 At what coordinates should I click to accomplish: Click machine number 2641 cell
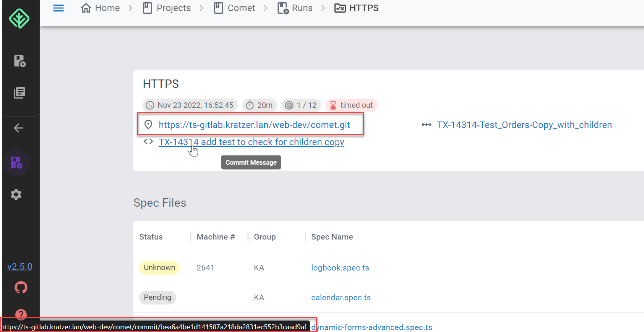[206, 268]
